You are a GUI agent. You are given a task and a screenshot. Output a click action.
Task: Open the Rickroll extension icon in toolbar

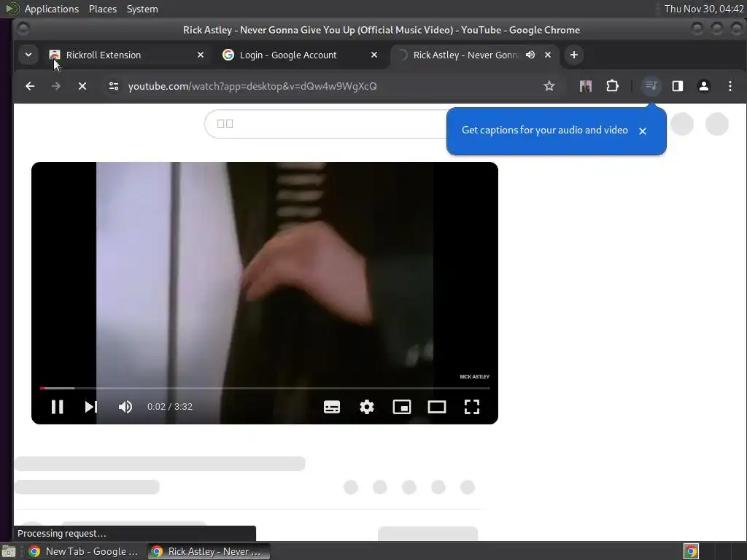point(586,86)
